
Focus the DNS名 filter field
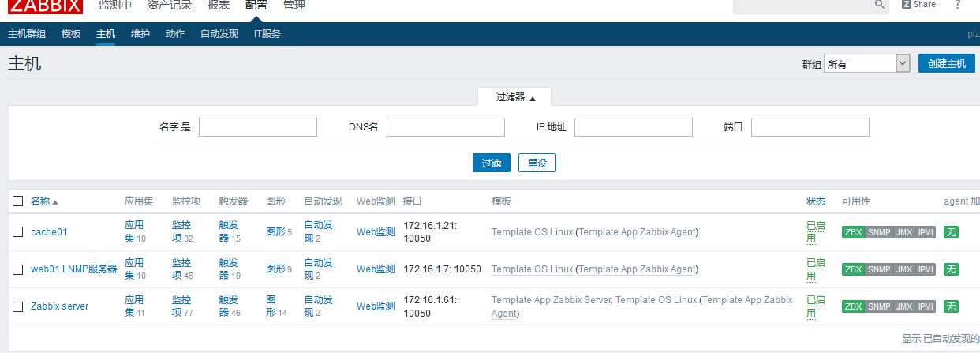pos(446,126)
